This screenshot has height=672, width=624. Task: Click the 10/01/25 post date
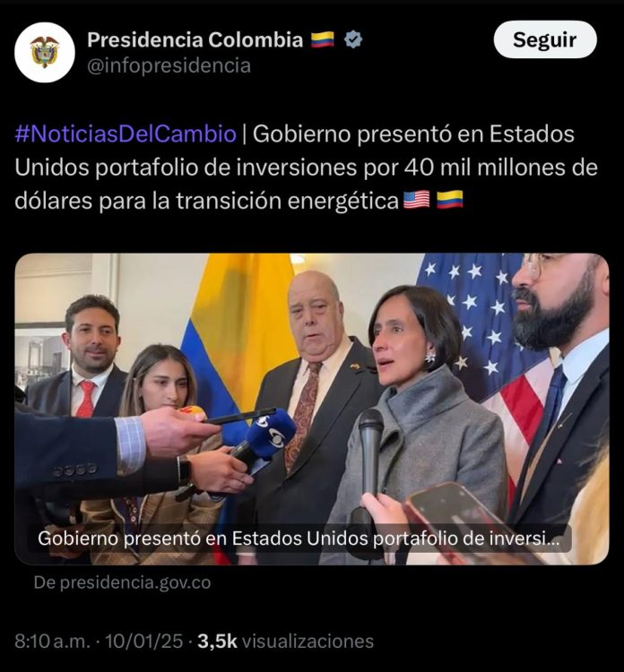tap(144, 642)
